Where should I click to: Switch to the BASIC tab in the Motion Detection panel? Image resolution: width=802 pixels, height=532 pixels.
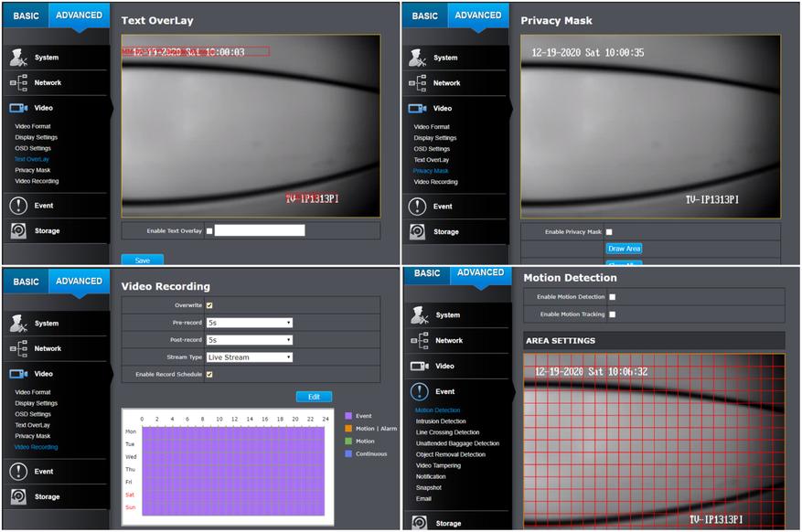point(427,273)
